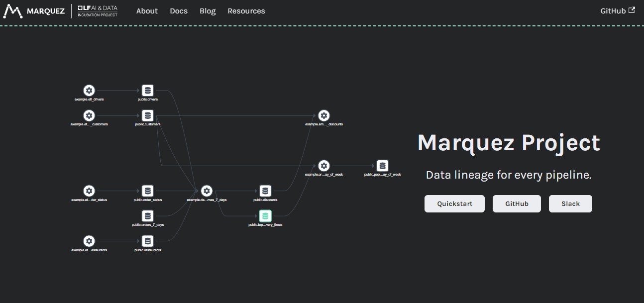Viewport: 644px width, 303px height.
Task: Click the "public.top...very_times" label text
Action: [x=265, y=225]
